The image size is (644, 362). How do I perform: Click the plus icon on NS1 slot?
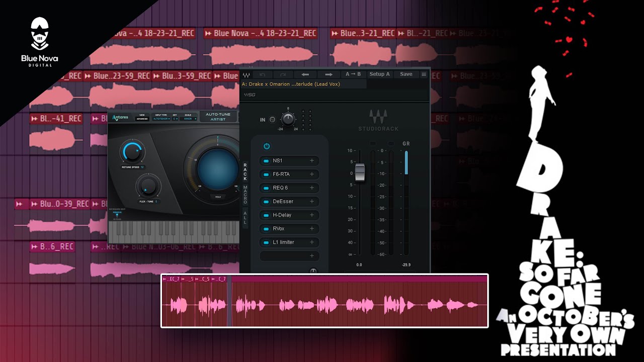point(312,161)
